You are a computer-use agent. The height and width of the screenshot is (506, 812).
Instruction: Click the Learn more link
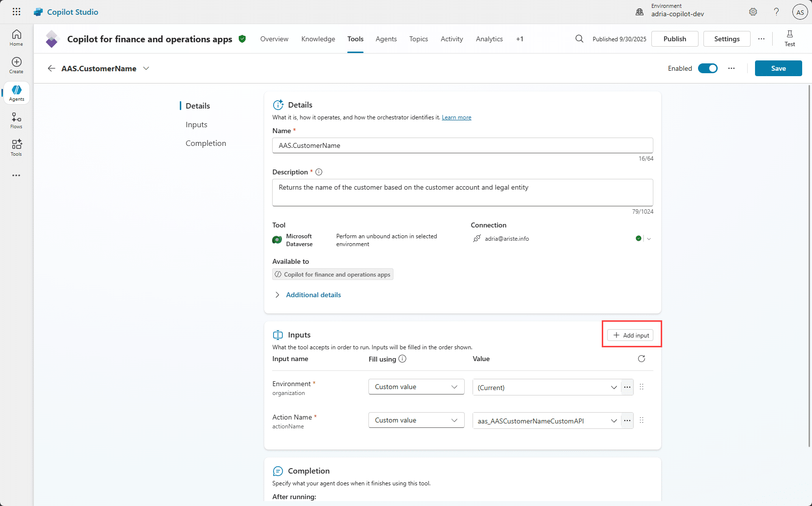coord(456,117)
